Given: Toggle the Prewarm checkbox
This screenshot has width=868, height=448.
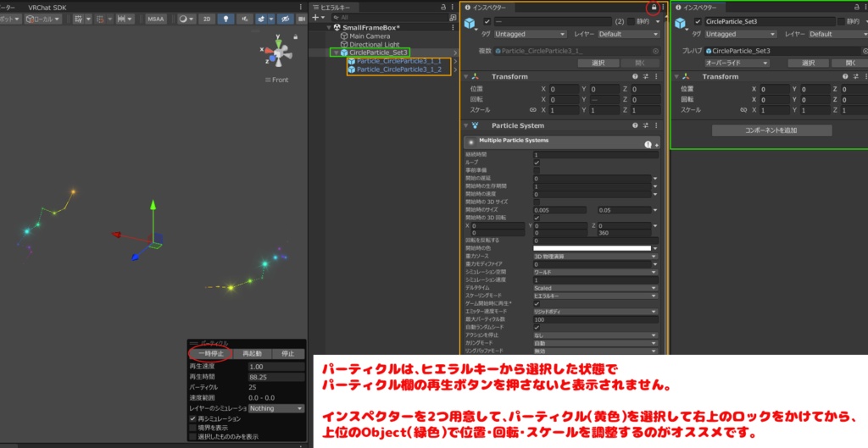Looking at the screenshot, I should 537,171.
